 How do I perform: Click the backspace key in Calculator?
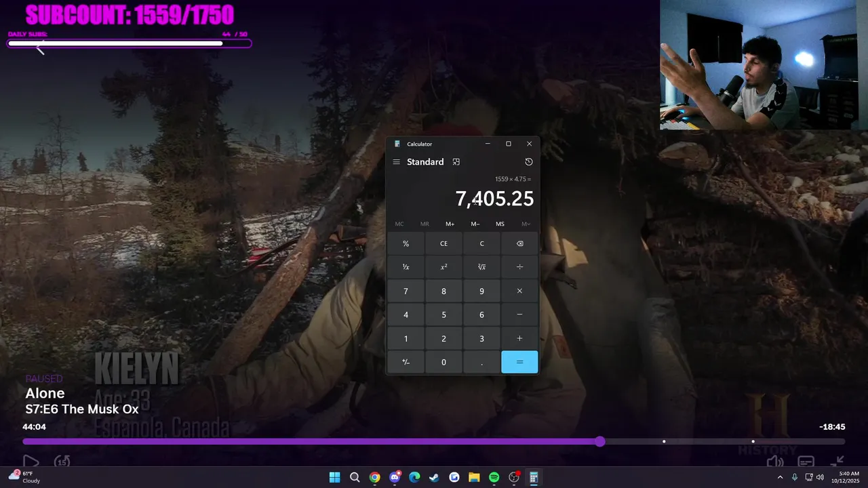pyautogui.click(x=519, y=243)
